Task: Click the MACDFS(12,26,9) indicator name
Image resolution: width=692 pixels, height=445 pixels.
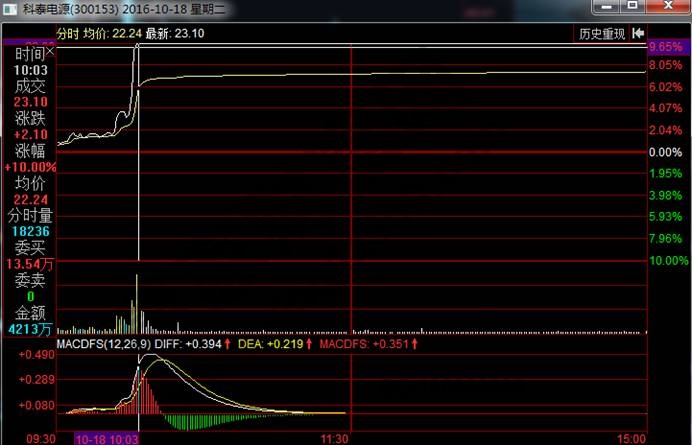Action: [102, 345]
